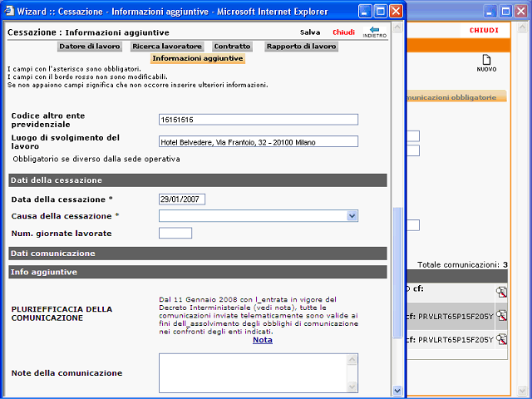The width and height of the screenshot is (532, 399).
Task: Open second communication row's magnifier icon
Action: coord(501,316)
